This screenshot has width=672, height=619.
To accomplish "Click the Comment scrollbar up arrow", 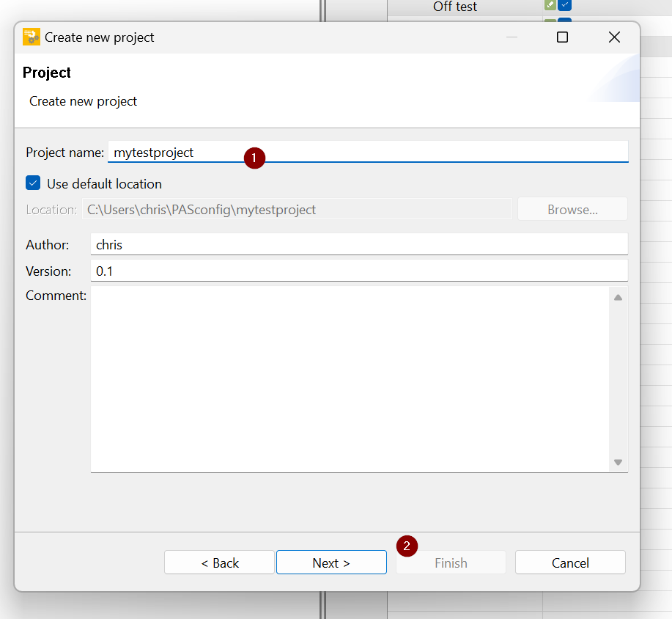I will pyautogui.click(x=618, y=297).
